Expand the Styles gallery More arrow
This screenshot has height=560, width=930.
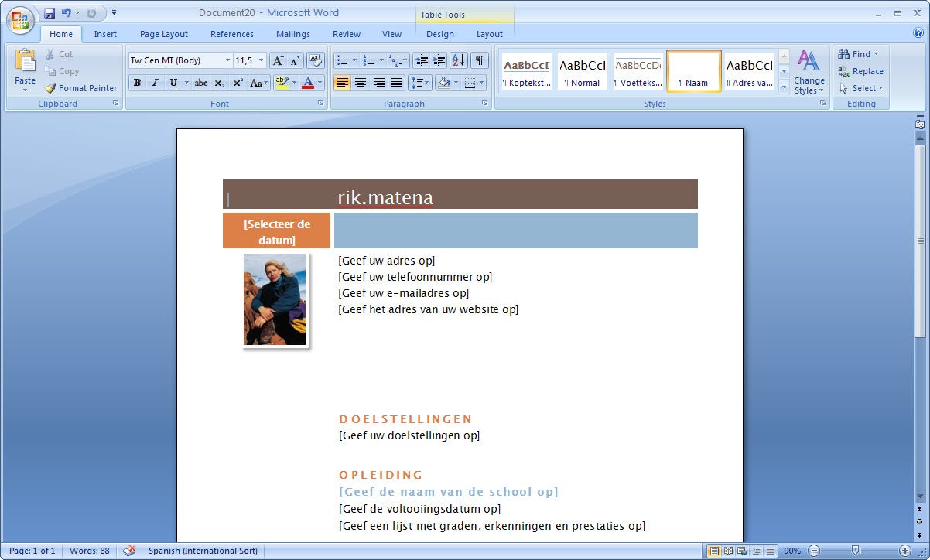point(785,87)
